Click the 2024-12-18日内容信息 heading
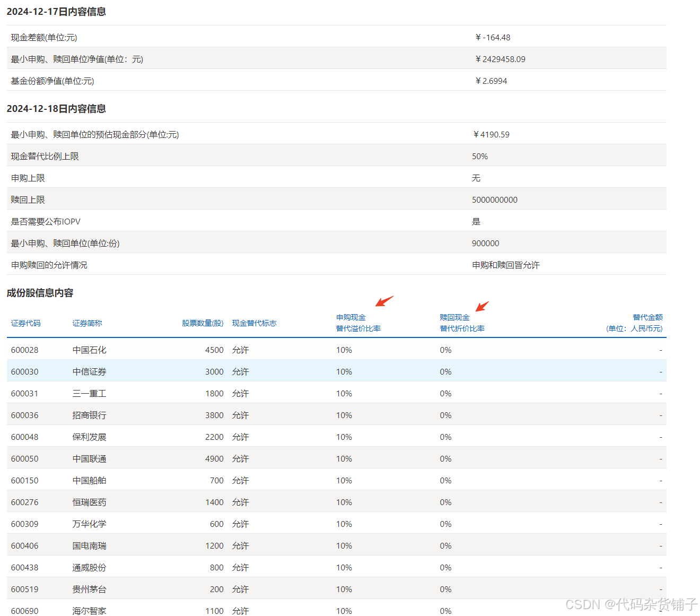Screen dimensions: 700x616 pyautogui.click(x=56, y=109)
